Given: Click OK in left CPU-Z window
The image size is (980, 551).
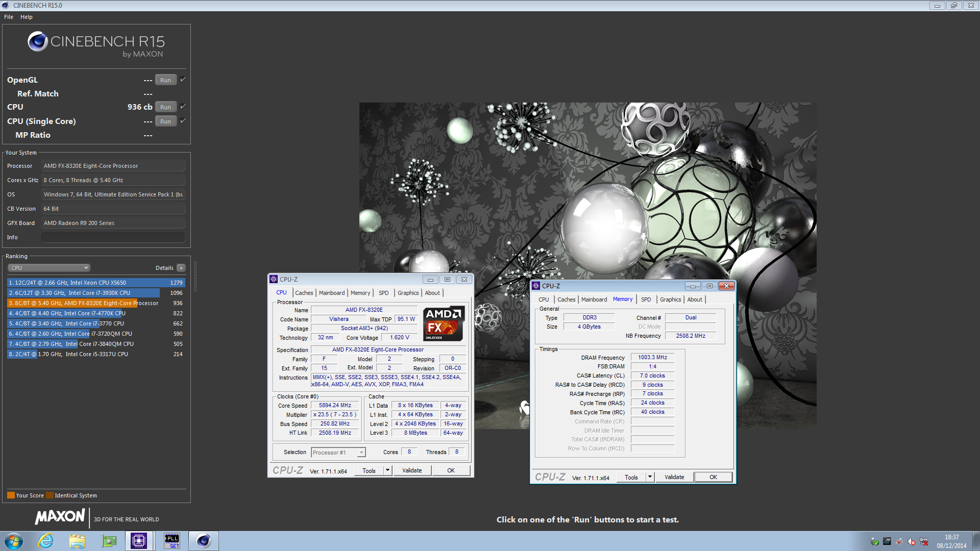Looking at the screenshot, I should click(451, 470).
